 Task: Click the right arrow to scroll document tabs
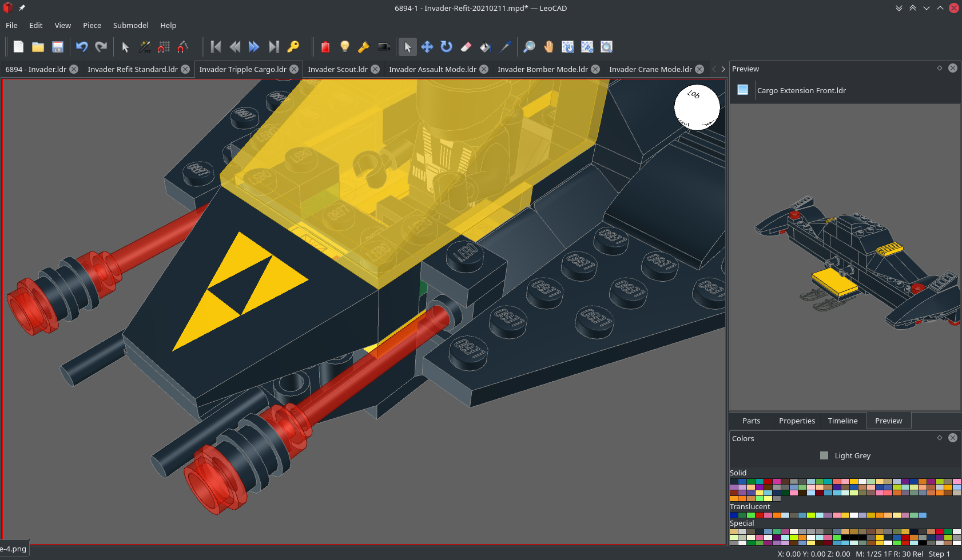click(x=723, y=68)
